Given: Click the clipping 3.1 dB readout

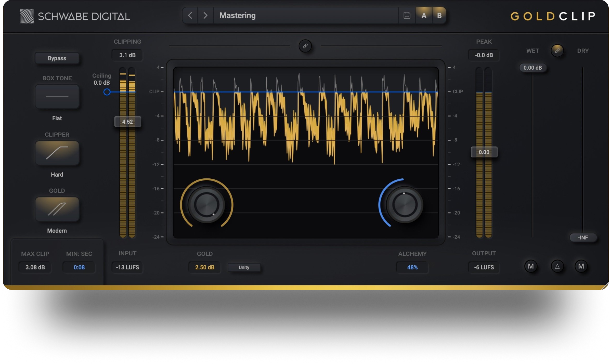Looking at the screenshot, I should coord(127,55).
